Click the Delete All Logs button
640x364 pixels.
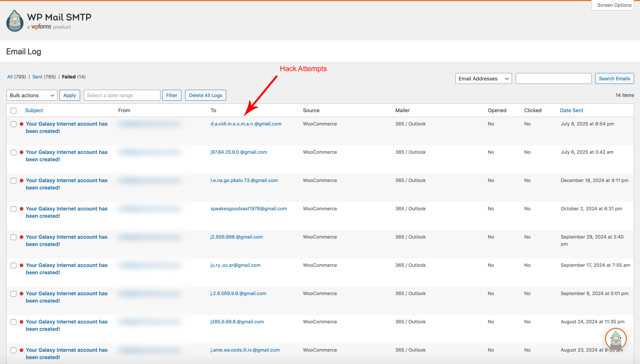pyautogui.click(x=205, y=95)
